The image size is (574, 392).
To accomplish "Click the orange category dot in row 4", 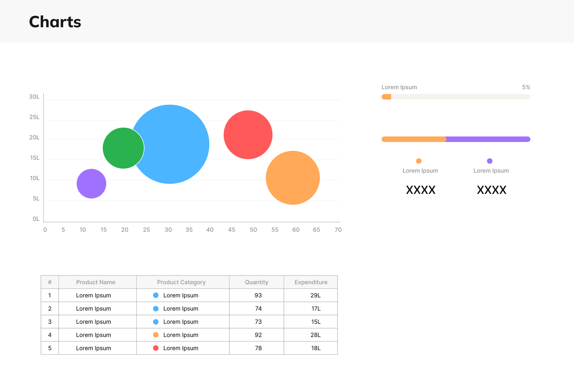I will tap(156, 335).
